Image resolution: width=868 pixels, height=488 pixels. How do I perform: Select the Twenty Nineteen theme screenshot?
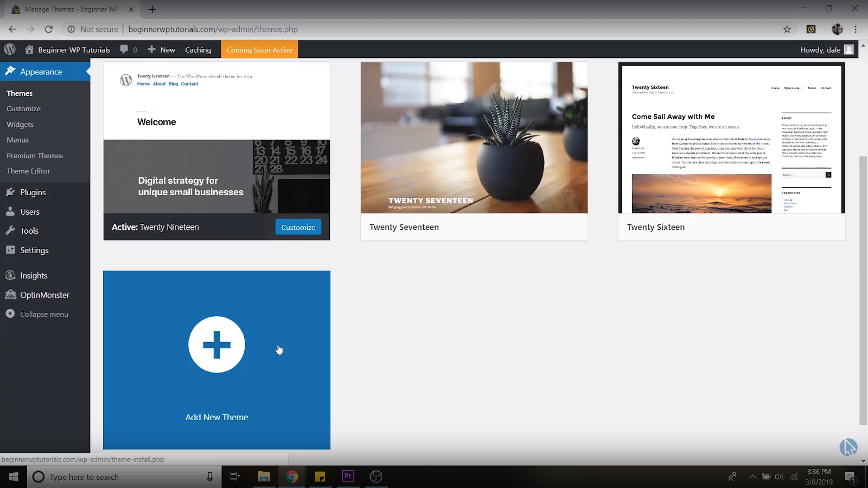tap(216, 138)
